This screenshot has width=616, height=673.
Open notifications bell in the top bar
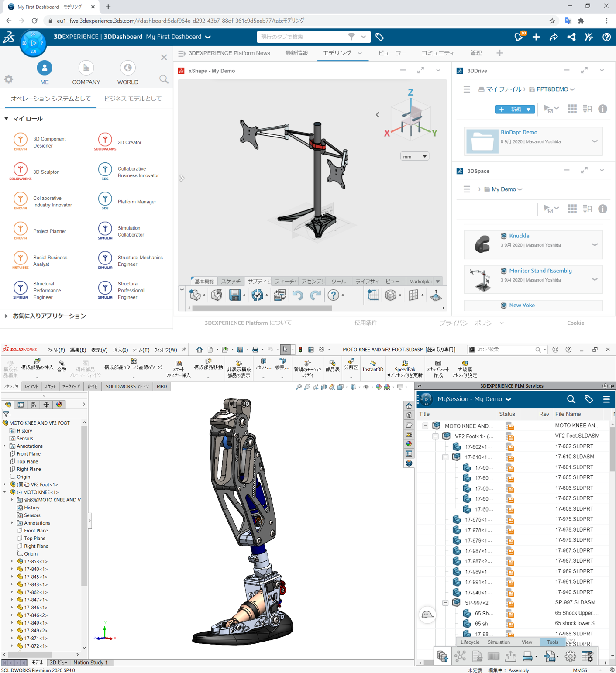point(518,37)
